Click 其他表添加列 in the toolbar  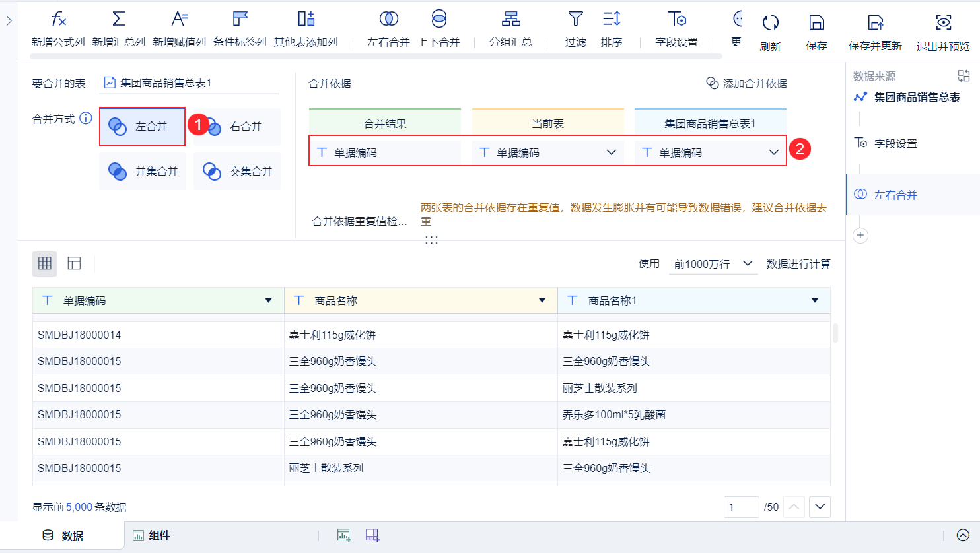[x=306, y=29]
